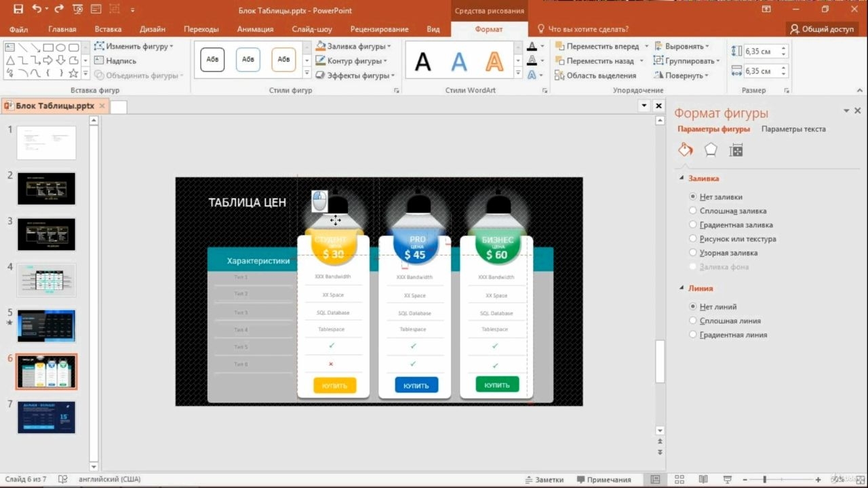
Task: Click the Область выделения button
Action: (x=595, y=75)
